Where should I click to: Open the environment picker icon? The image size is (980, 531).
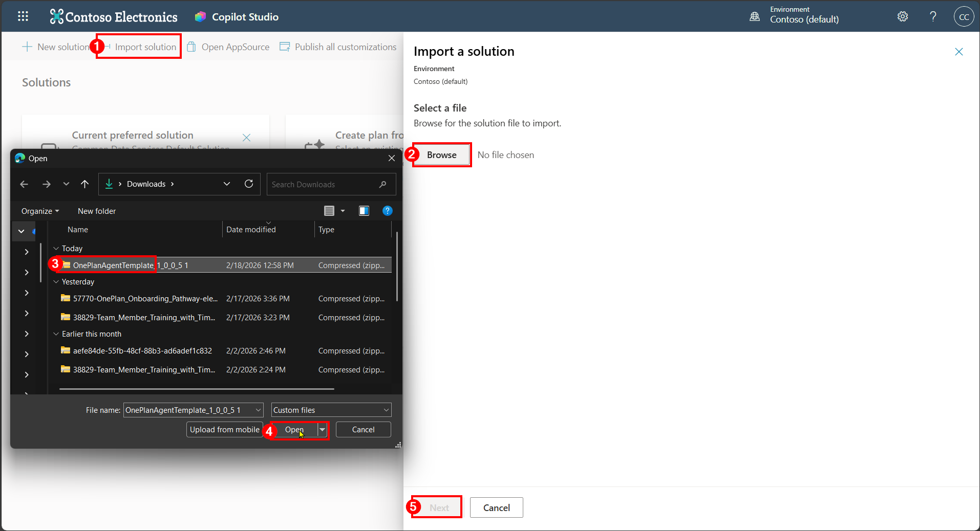tap(755, 16)
